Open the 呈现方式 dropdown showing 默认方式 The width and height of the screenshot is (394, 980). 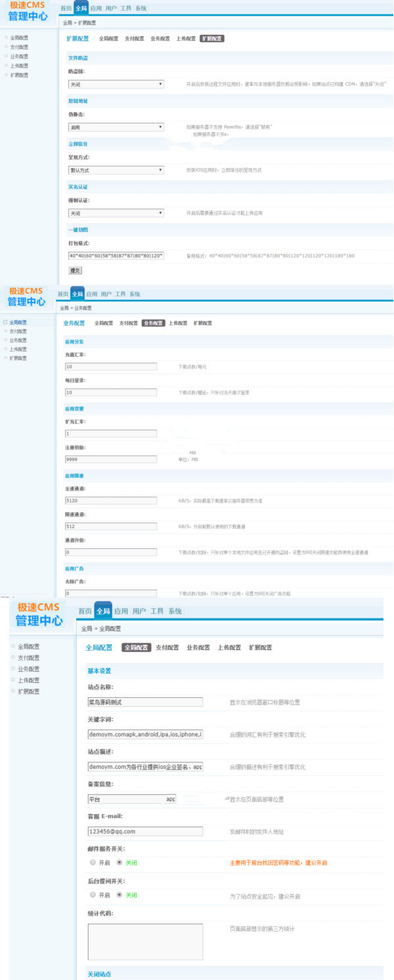pyautogui.click(x=116, y=171)
